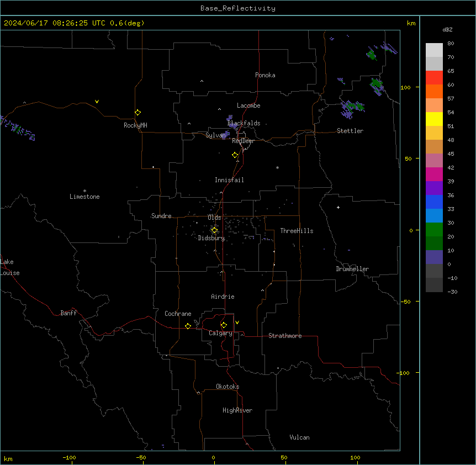Screen dimensions: 476x465
Task: Select the RockyMH label
Action: (135, 125)
